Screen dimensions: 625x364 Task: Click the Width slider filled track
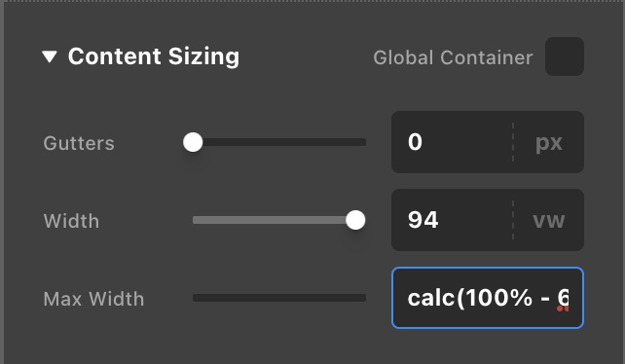[x=271, y=220]
